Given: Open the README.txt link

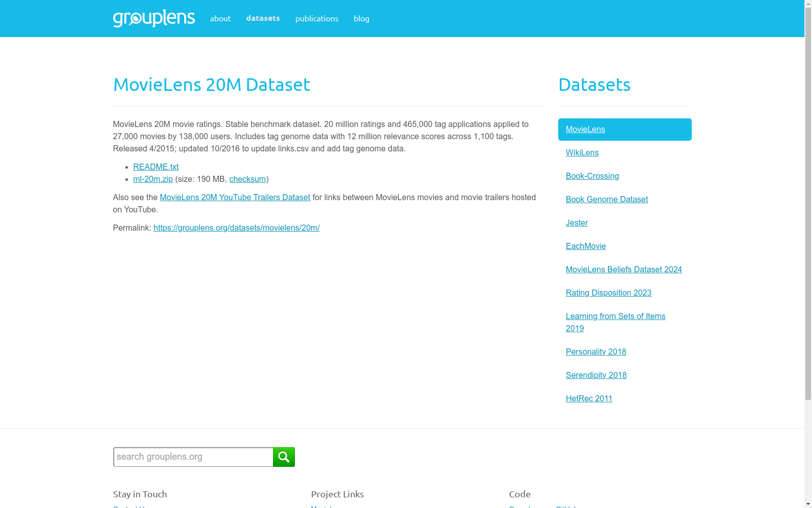Looking at the screenshot, I should (156, 167).
